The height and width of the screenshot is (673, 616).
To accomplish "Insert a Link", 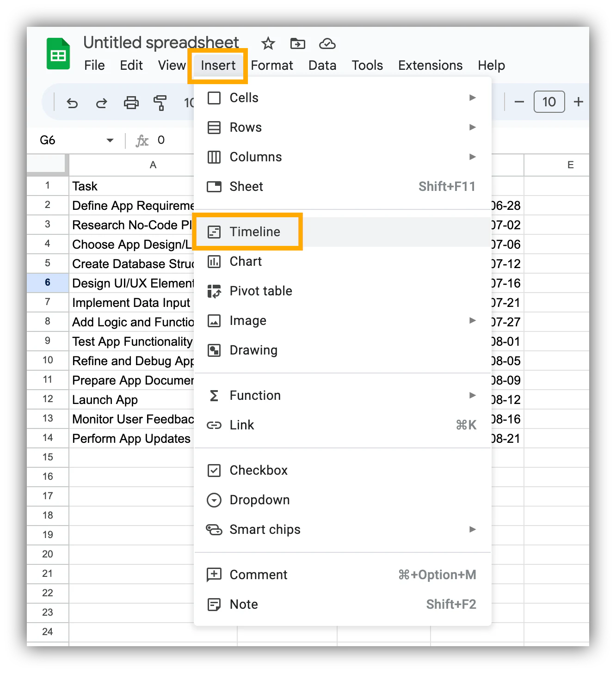I will (x=343, y=425).
